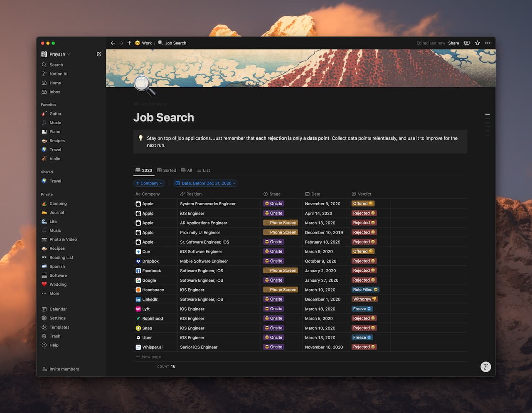Click the "Senior iOS Engineer" cell

(x=199, y=347)
